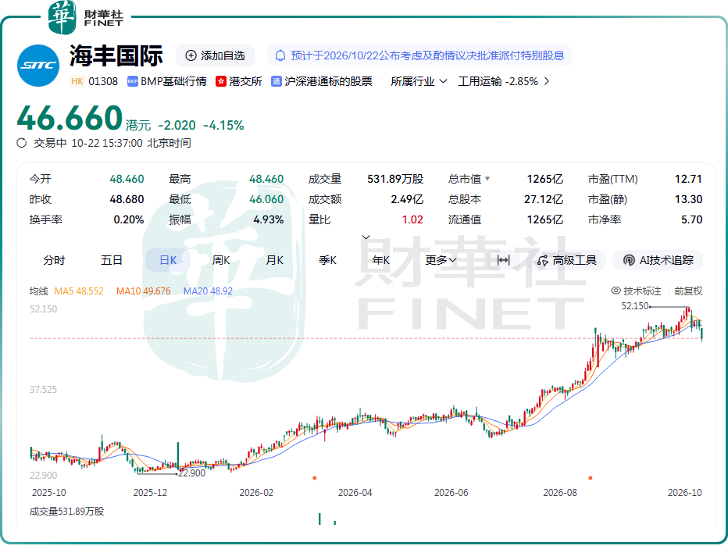Click the 52.150 high price marker on chart
The height and width of the screenshot is (560, 728).
(x=635, y=306)
